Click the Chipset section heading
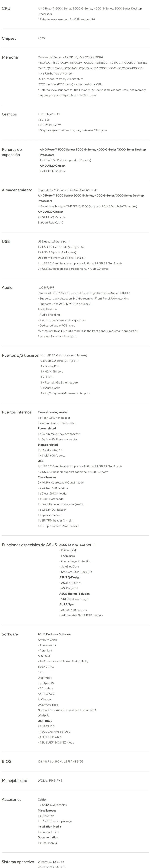 pyautogui.click(x=9, y=38)
